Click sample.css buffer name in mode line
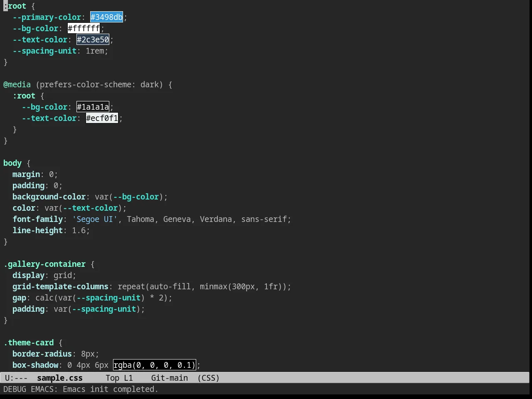The width and height of the screenshot is (532, 399). [x=60, y=378]
